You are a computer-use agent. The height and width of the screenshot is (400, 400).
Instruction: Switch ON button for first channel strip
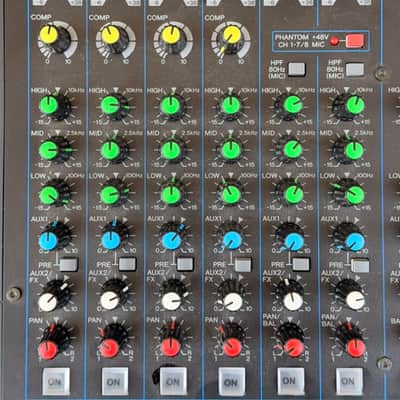[x=55, y=381]
